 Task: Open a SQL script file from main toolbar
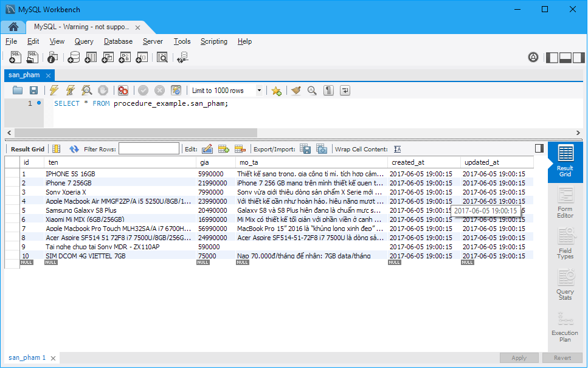point(33,57)
